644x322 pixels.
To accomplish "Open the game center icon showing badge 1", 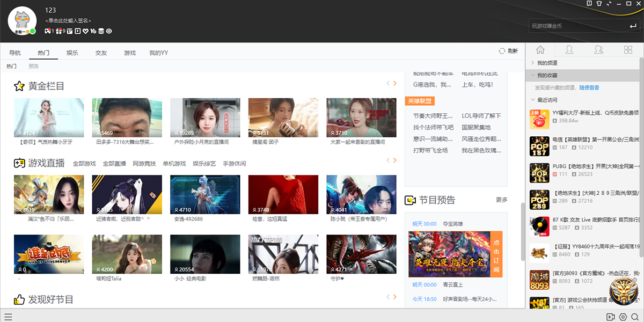I will (x=47, y=31).
